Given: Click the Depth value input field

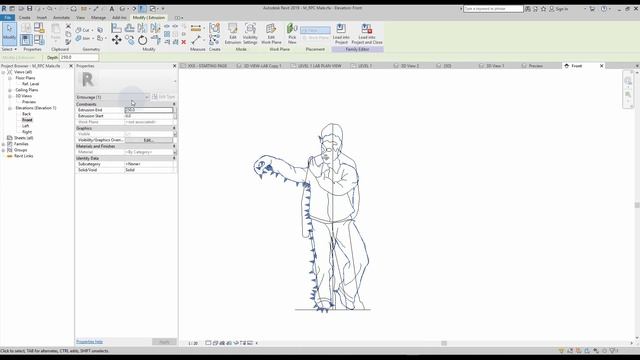Looking at the screenshot, I should [x=79, y=58].
